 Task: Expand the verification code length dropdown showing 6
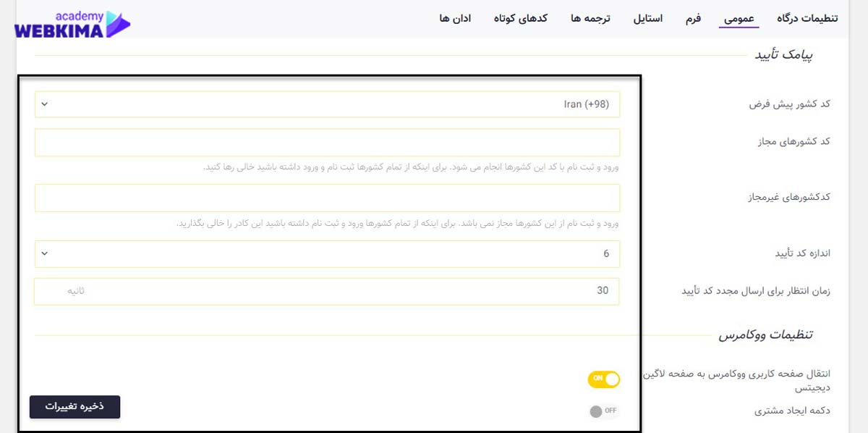(327, 254)
